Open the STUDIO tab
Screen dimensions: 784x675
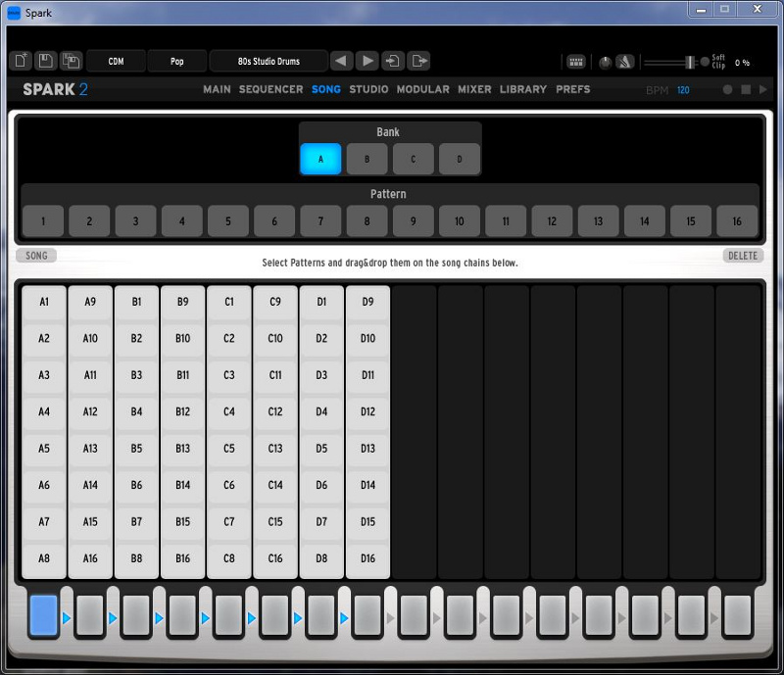(368, 89)
